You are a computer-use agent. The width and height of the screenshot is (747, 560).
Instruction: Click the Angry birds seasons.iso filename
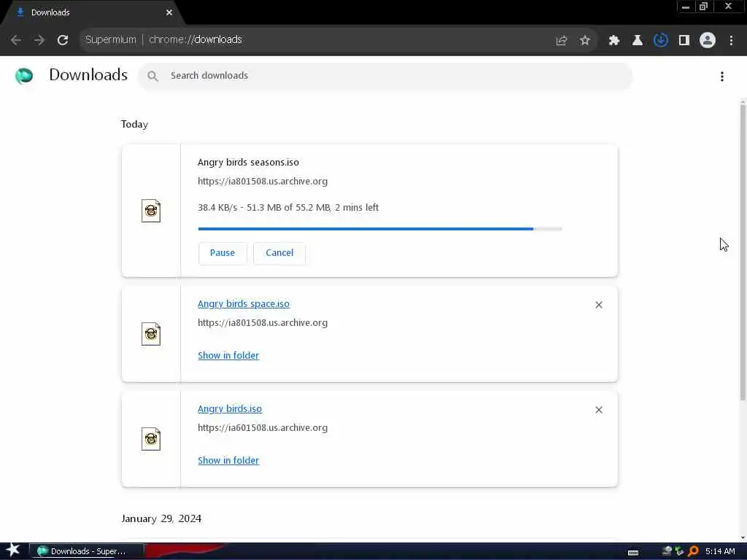click(x=248, y=163)
